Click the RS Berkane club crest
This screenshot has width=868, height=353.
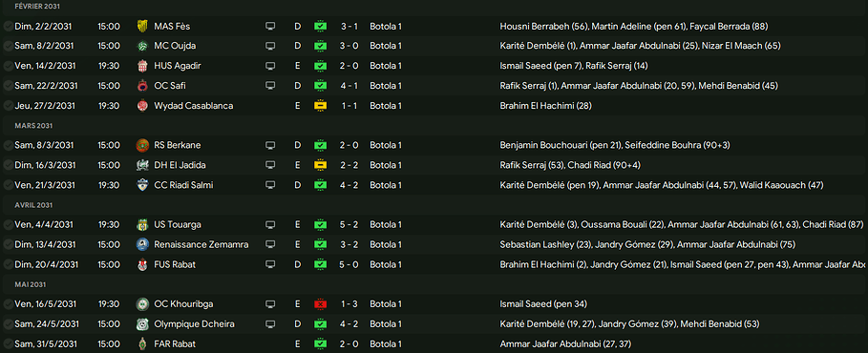pos(142,146)
